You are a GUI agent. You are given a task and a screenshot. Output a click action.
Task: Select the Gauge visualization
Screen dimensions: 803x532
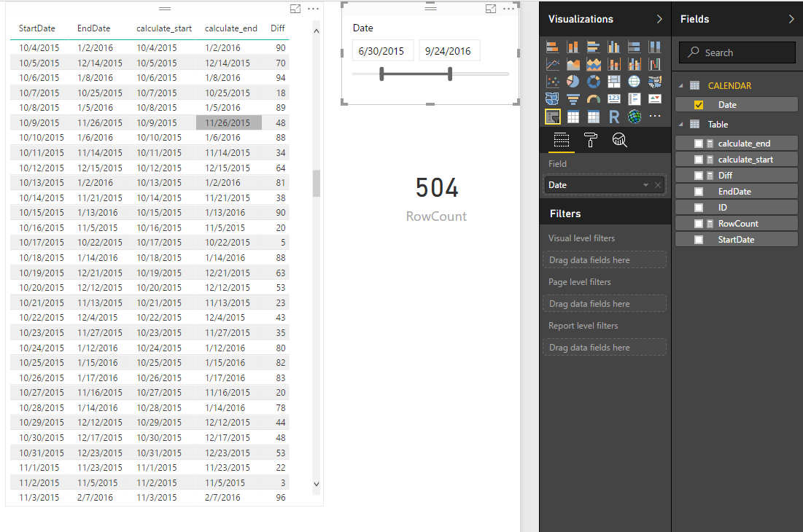pyautogui.click(x=594, y=98)
